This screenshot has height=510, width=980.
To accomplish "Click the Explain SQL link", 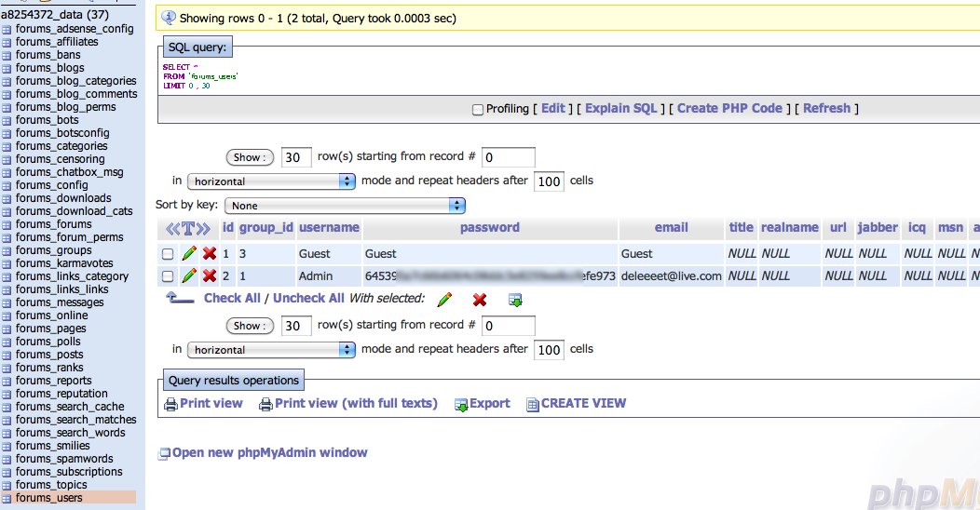I will tap(621, 108).
